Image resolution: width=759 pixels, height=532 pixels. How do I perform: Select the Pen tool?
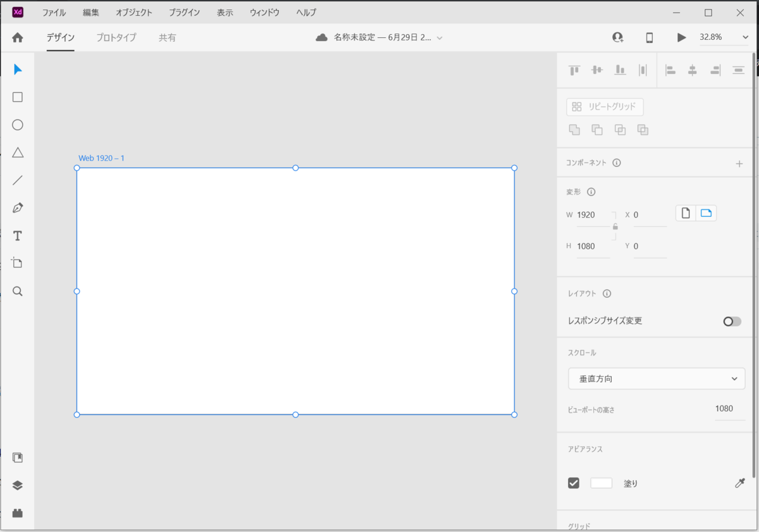coord(18,208)
